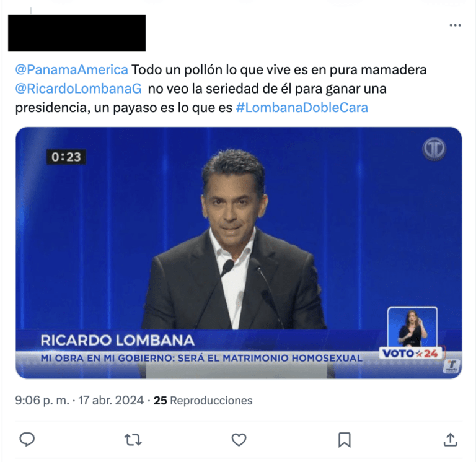Image resolution: width=476 pixels, height=462 pixels.
Task: Click the RICARDO LOMBANA name caption
Action: coord(118,341)
